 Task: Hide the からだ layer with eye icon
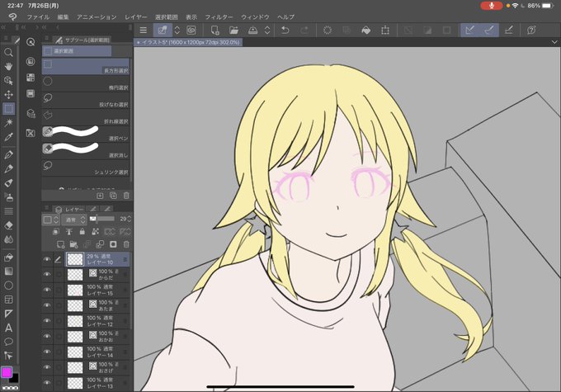click(x=47, y=274)
